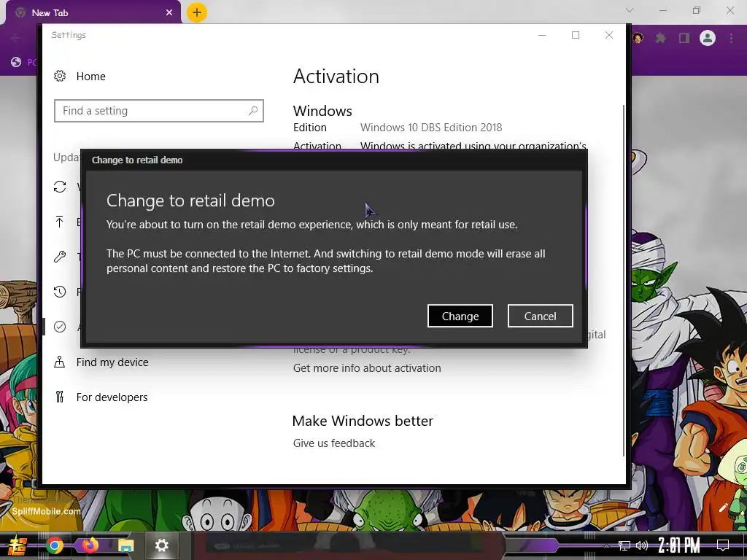
Task: Minimize the Settings window
Action: pyautogui.click(x=542, y=35)
